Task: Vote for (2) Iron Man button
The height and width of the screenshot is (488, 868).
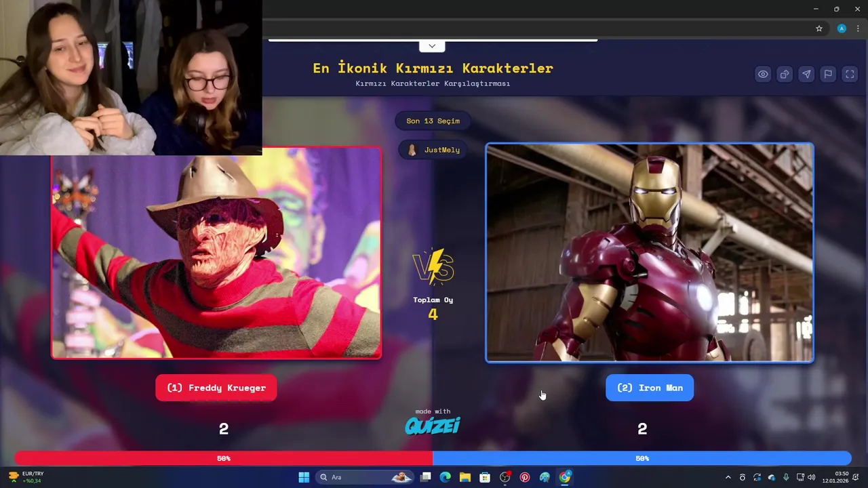Action: 650,388
